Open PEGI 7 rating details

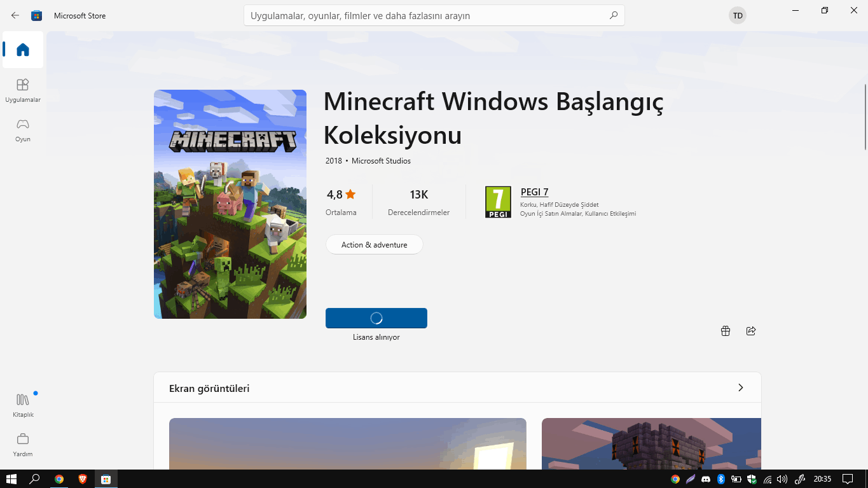tap(534, 192)
